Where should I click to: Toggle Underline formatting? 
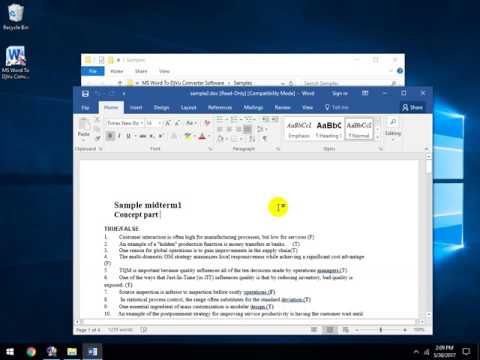click(128, 136)
